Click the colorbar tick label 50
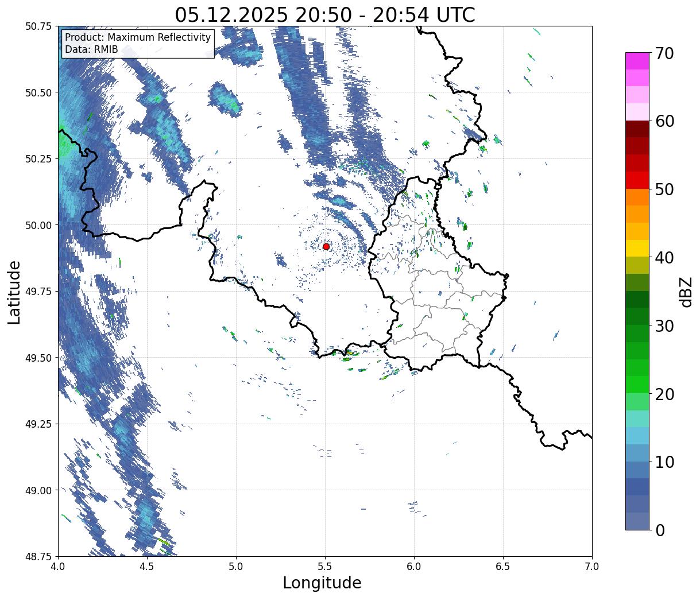Viewport: 700px width, 597px height. [664, 189]
